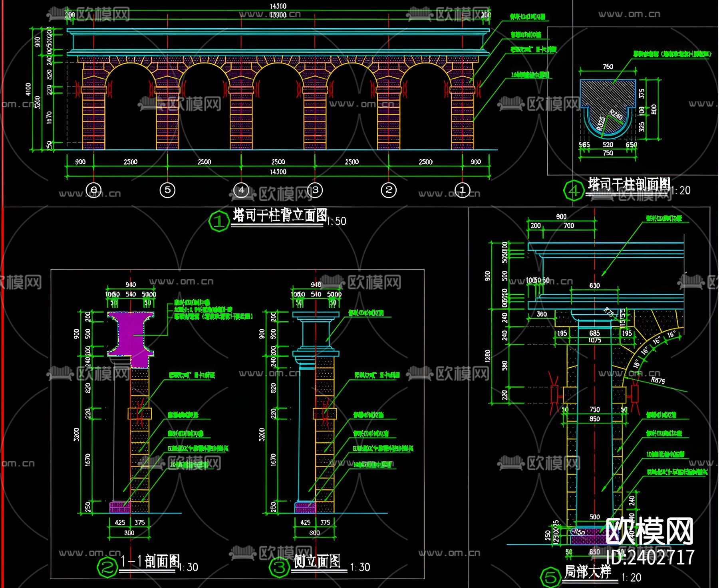The height and width of the screenshot is (588, 719).
Task: Select the 1:50 scale label
Action: coord(336,221)
